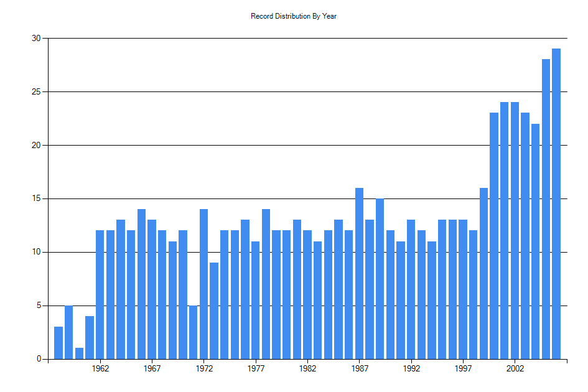Click the bar above the 2002 label
The height and width of the screenshot is (392, 588).
coord(514,230)
